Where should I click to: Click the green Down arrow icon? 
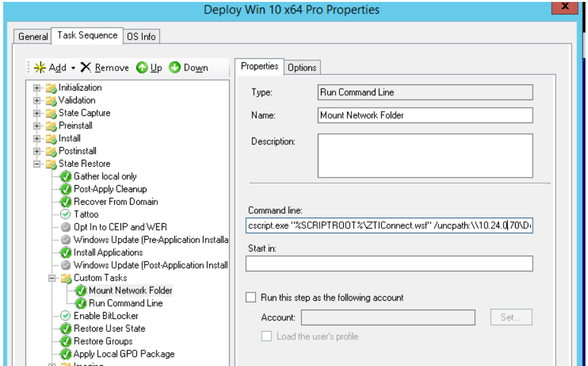point(174,67)
